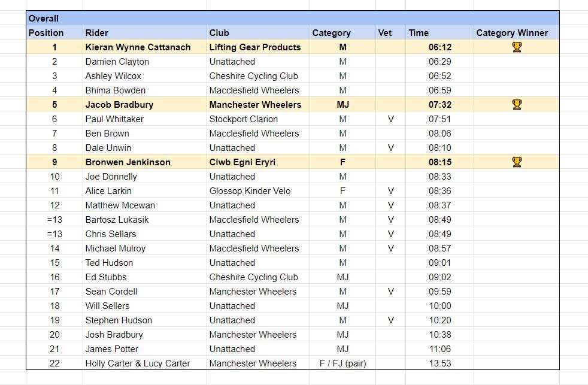Click the =13 position cell for Bartosz Lukasik

(x=54, y=220)
